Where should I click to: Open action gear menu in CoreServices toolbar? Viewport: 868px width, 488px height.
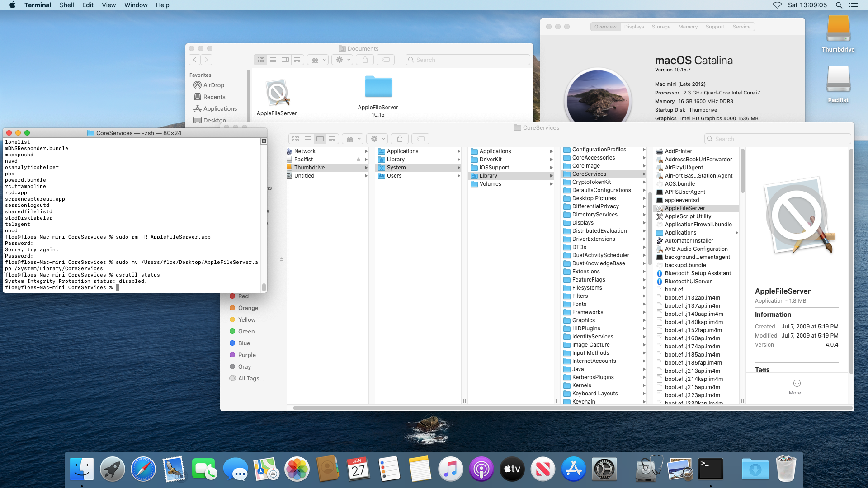(377, 139)
